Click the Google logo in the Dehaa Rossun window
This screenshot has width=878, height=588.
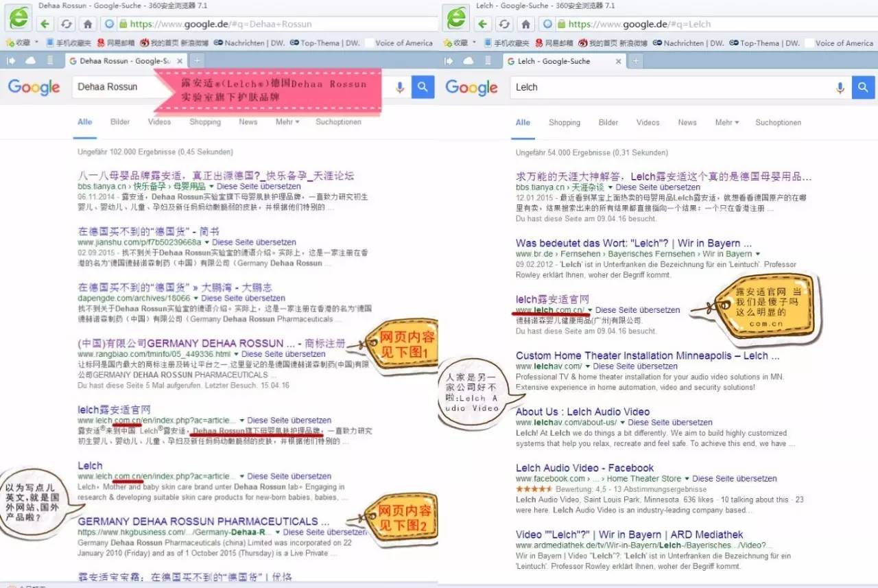click(34, 87)
